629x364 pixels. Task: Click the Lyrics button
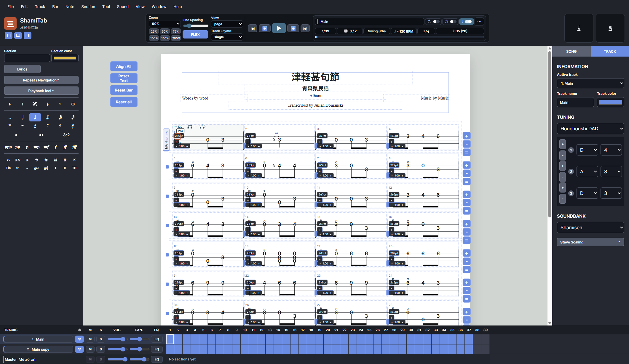point(22,69)
